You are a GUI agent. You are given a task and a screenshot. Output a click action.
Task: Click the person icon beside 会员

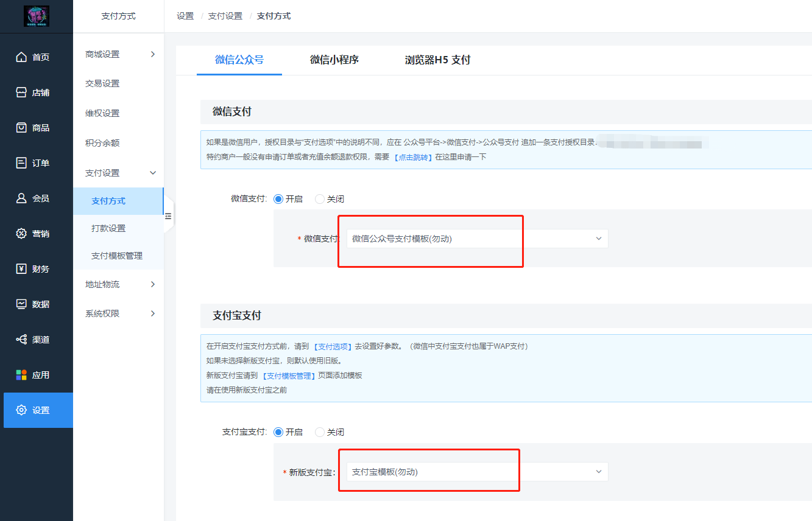[21, 198]
